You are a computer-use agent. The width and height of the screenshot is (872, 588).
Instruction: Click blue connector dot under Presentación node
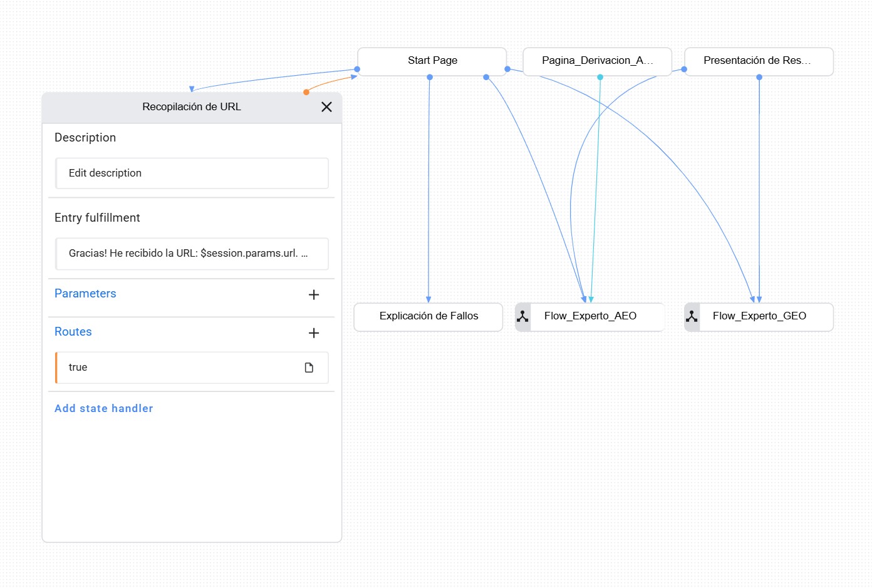pos(759,78)
